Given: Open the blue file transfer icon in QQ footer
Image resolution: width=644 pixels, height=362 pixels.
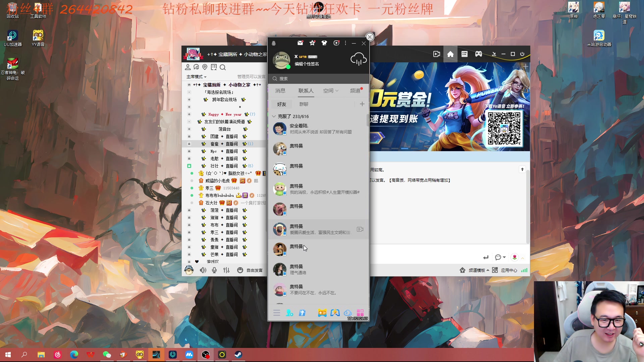Looking at the screenshot, I should (302, 313).
